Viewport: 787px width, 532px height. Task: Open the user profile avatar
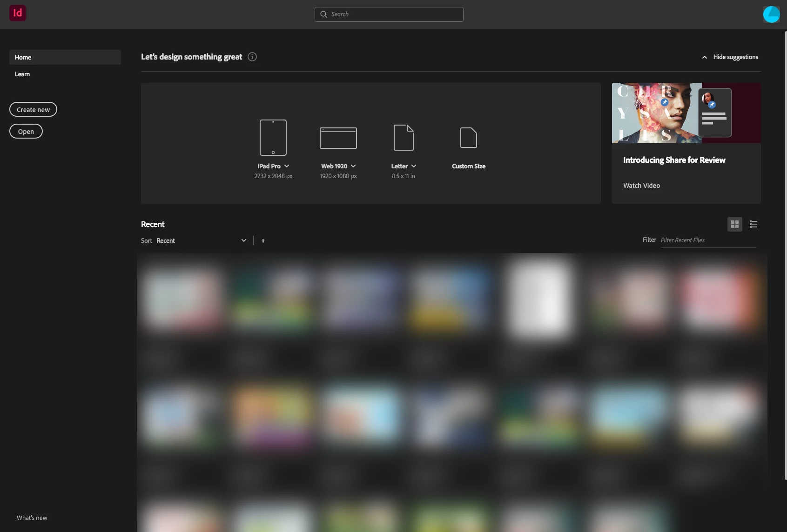[771, 14]
